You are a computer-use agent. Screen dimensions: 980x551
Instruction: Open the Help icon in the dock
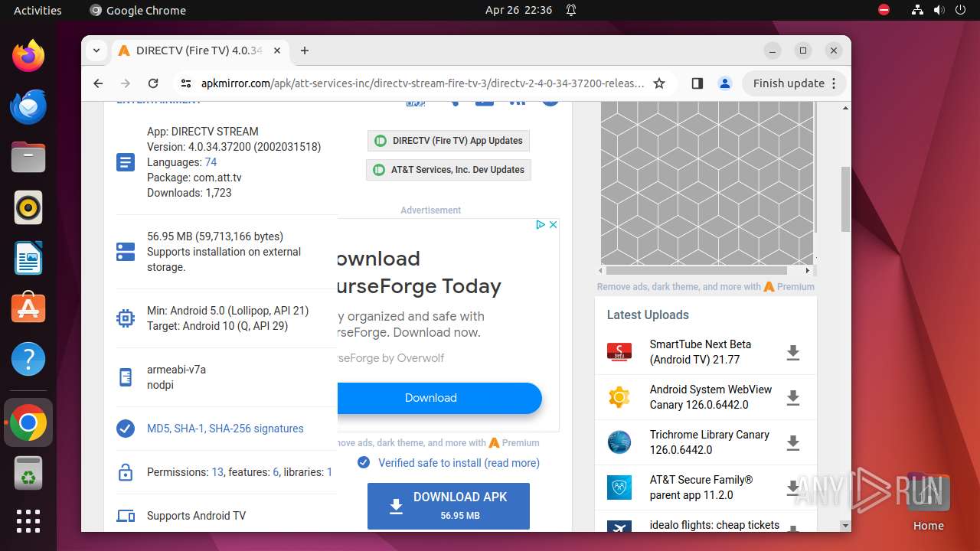[28, 359]
